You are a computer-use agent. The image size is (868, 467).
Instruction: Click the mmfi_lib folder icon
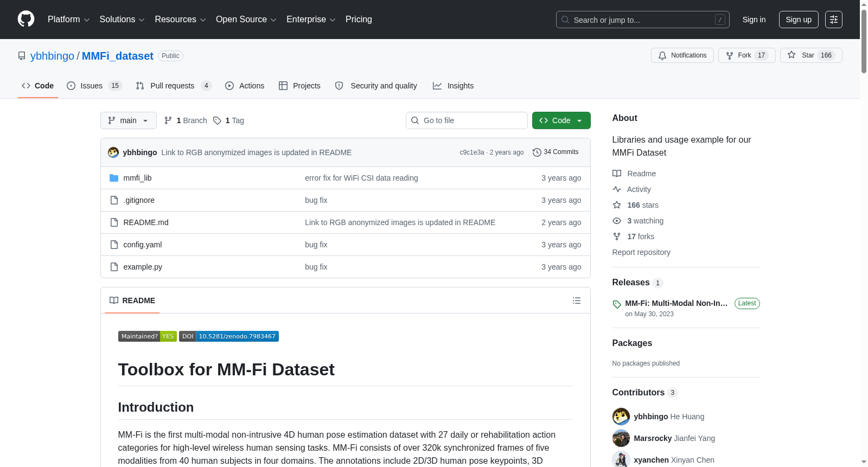114,178
